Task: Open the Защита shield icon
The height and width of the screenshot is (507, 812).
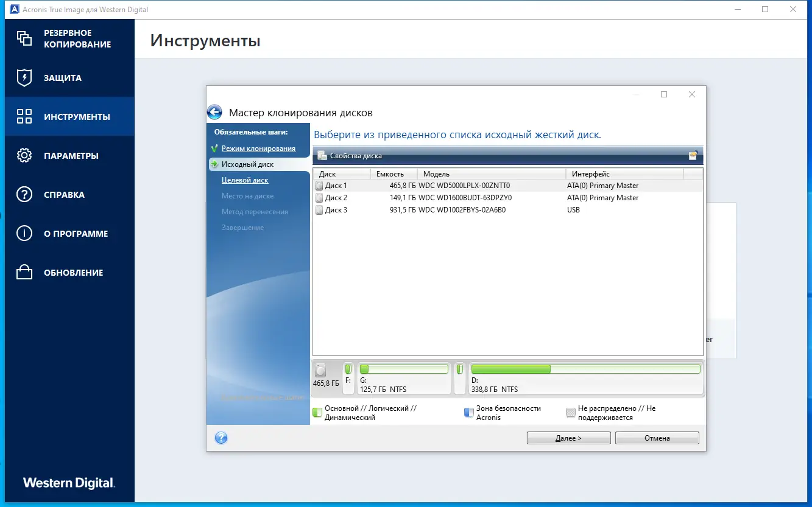Action: pyautogui.click(x=24, y=77)
